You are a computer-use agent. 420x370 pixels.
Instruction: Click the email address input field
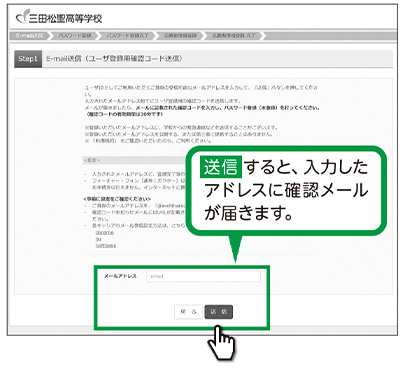tap(203, 276)
